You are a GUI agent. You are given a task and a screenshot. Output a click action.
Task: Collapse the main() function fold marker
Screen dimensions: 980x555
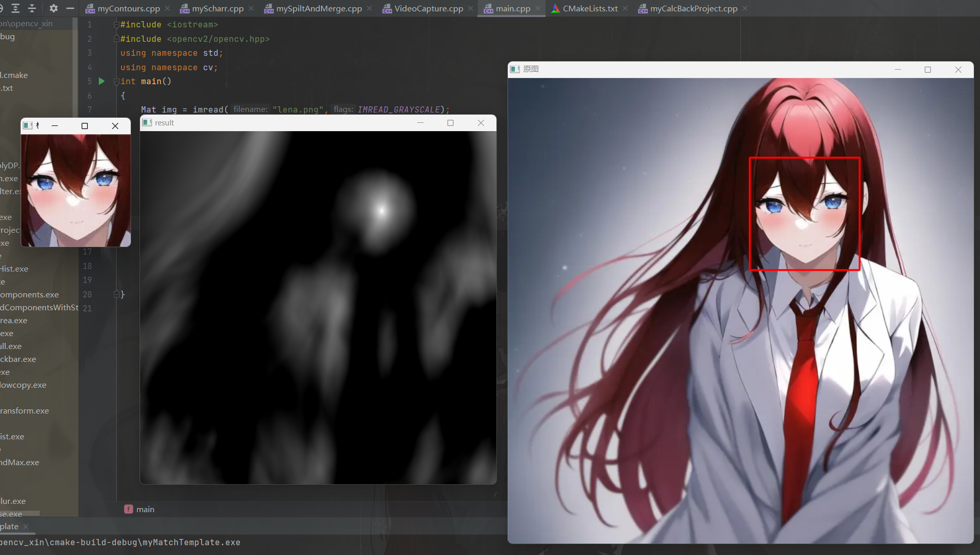coord(117,81)
